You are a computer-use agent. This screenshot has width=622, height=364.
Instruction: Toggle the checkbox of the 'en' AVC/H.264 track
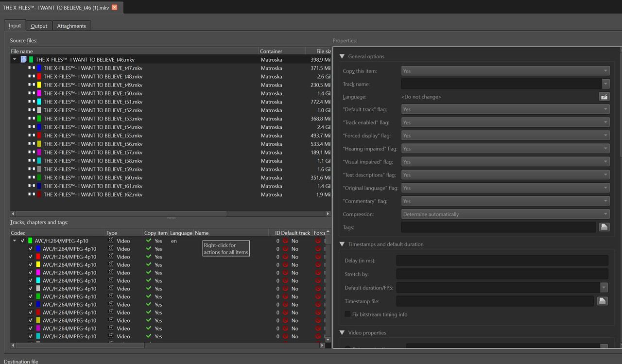(22, 241)
